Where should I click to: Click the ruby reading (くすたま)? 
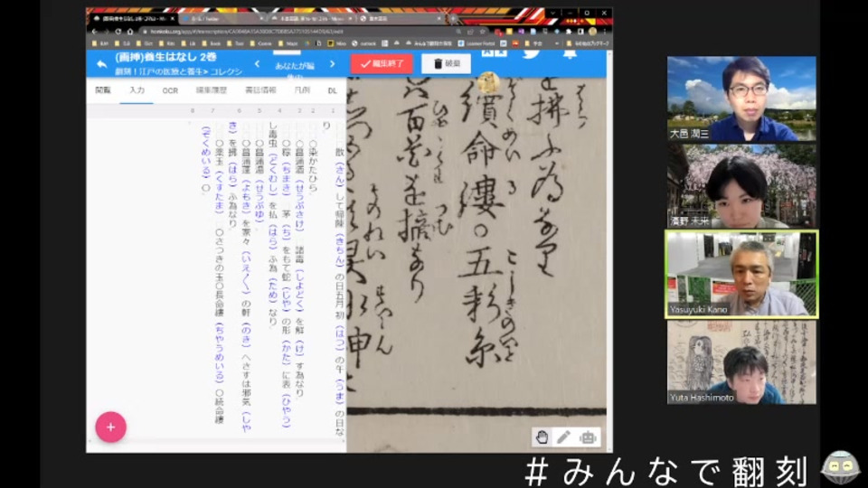[219, 192]
